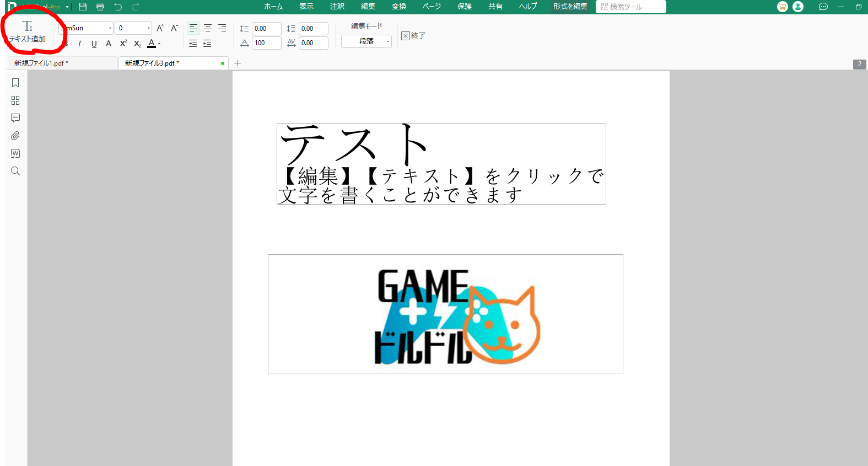
Task: Open the font size dropdown
Action: [x=148, y=28]
